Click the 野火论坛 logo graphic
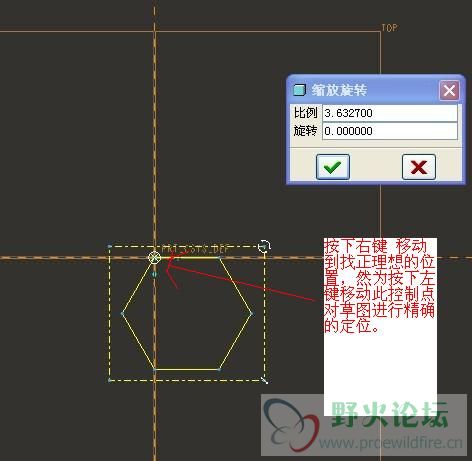 pyautogui.click(x=291, y=424)
